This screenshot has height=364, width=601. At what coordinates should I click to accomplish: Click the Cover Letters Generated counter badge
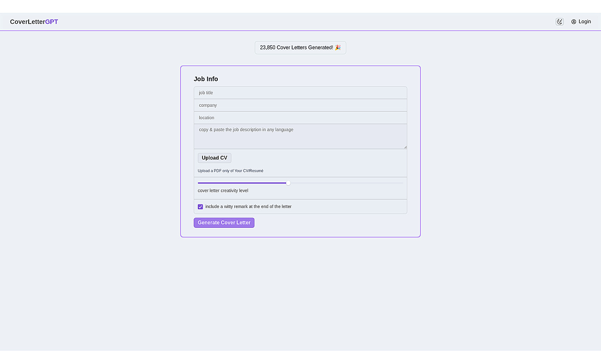click(300, 48)
